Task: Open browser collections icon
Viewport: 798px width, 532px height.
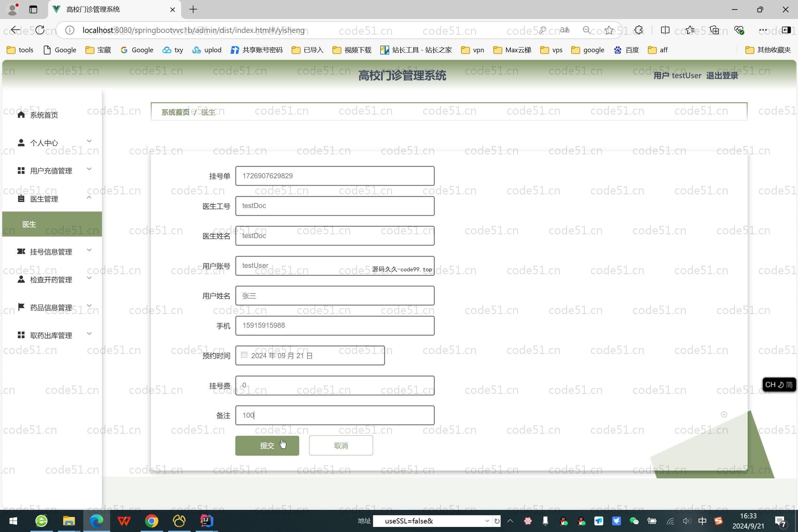Action: pyautogui.click(x=714, y=30)
